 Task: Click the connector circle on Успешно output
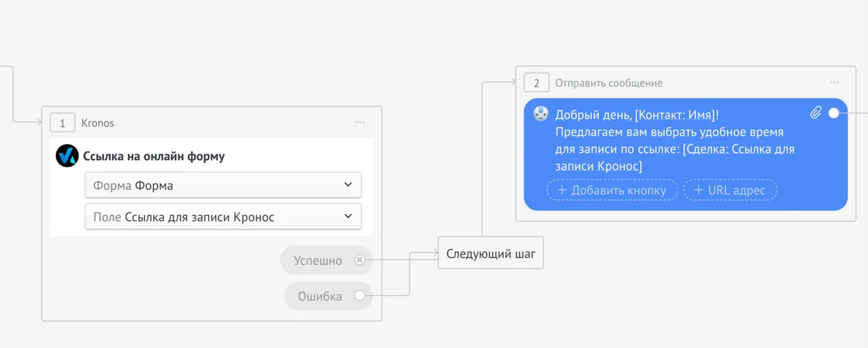click(359, 260)
